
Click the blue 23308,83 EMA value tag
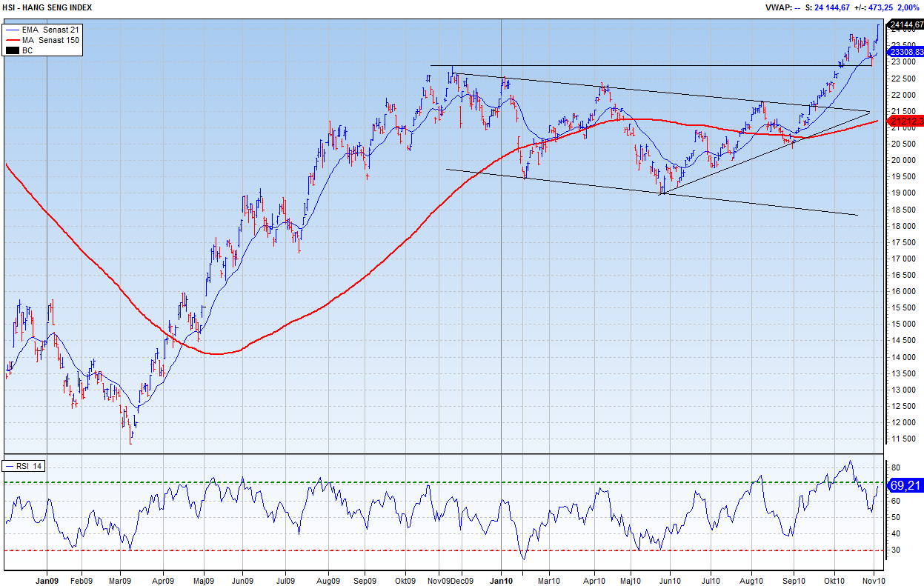pos(906,52)
